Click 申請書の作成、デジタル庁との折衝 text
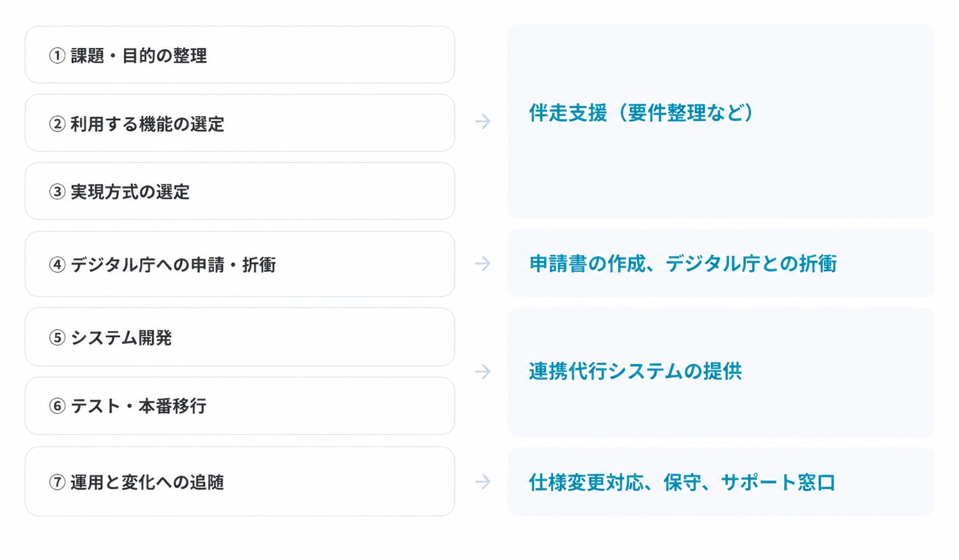Screen dimensions: 959x560 click(683, 263)
